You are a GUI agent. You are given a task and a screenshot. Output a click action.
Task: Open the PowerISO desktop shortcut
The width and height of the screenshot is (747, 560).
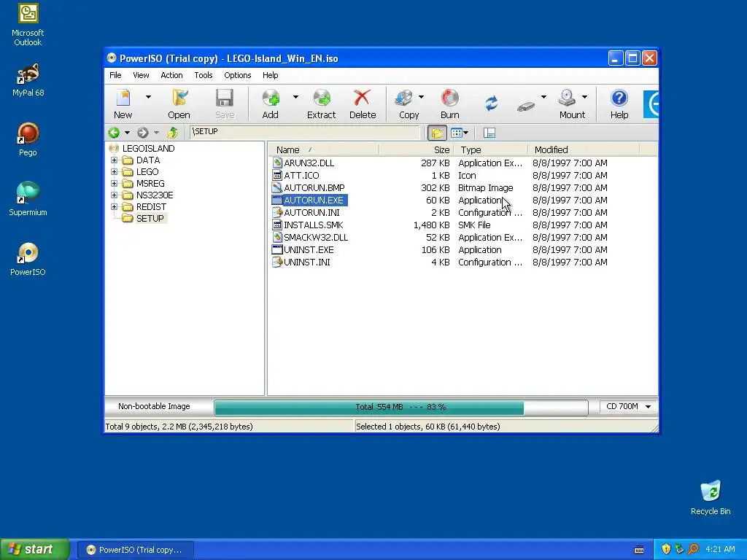(x=28, y=260)
